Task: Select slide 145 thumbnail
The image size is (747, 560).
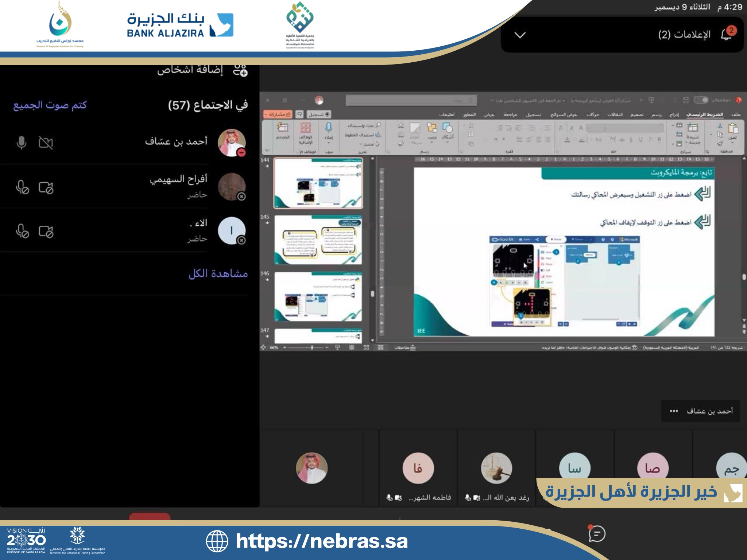Action: tap(318, 240)
